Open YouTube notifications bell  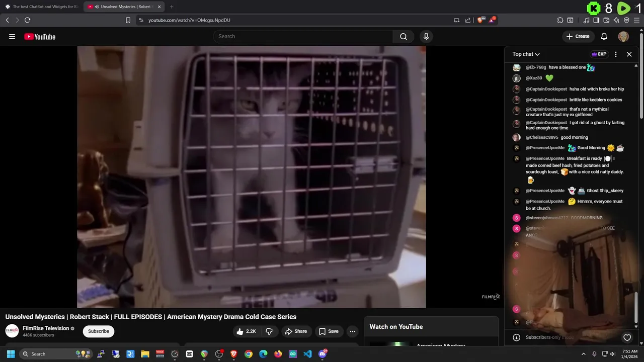point(604,36)
